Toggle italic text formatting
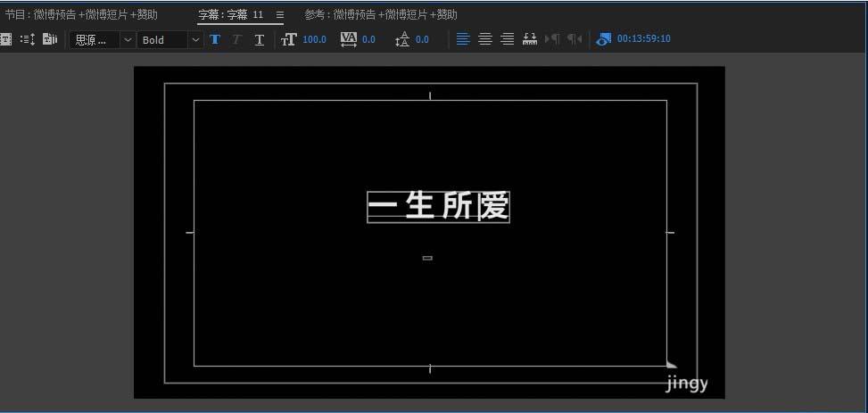 (x=237, y=39)
